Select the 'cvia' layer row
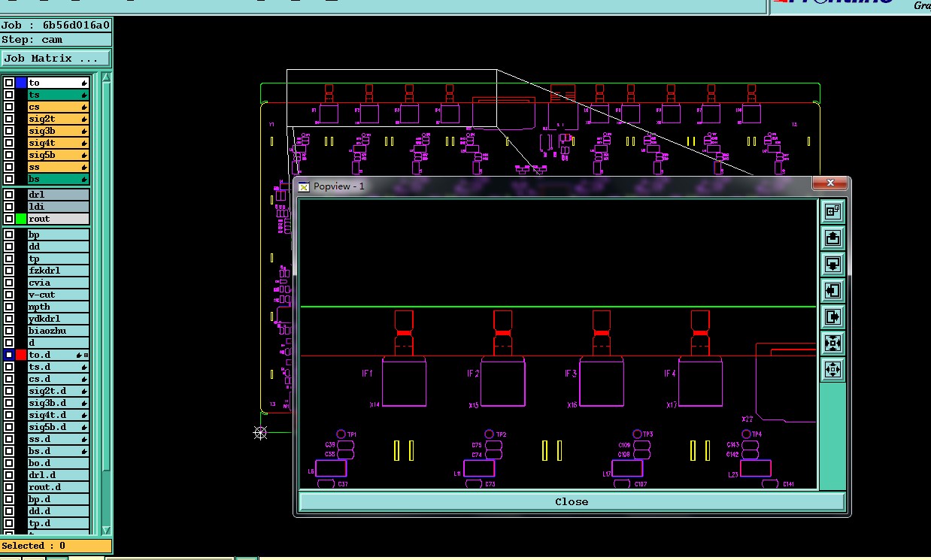The width and height of the screenshot is (931, 560). 59,283
